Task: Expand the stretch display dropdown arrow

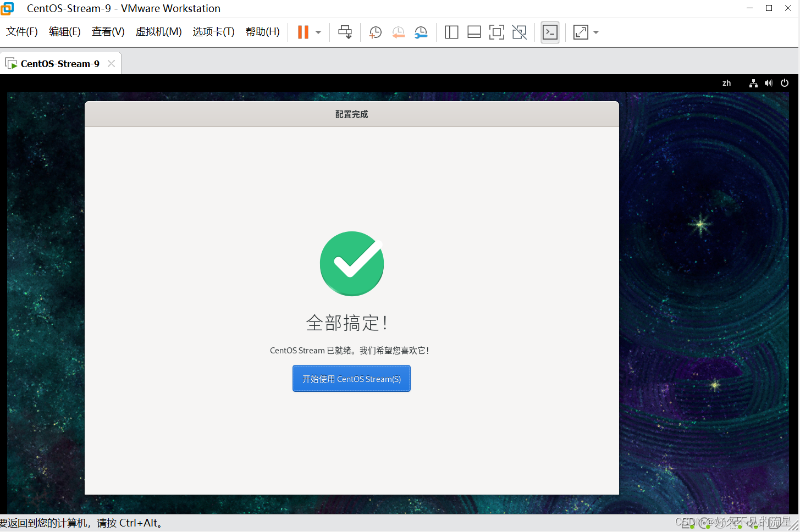Action: 596,32
